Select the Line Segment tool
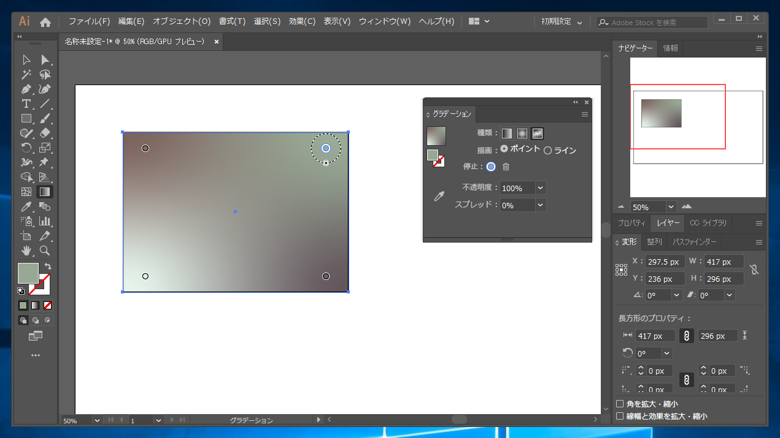Viewport: 780px width, 438px height. tap(45, 104)
